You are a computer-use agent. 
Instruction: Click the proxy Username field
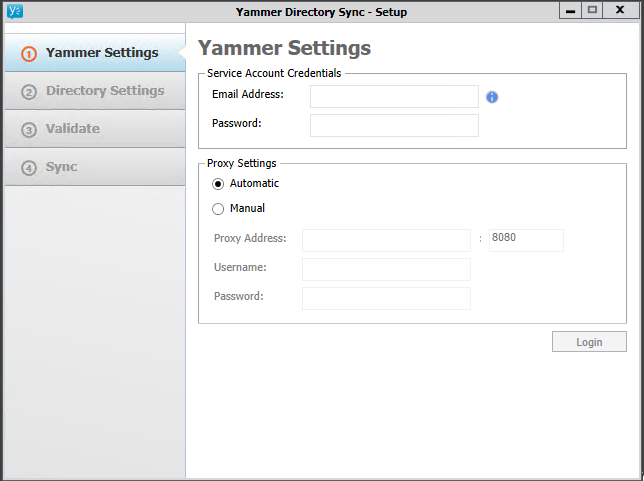pyautogui.click(x=386, y=269)
